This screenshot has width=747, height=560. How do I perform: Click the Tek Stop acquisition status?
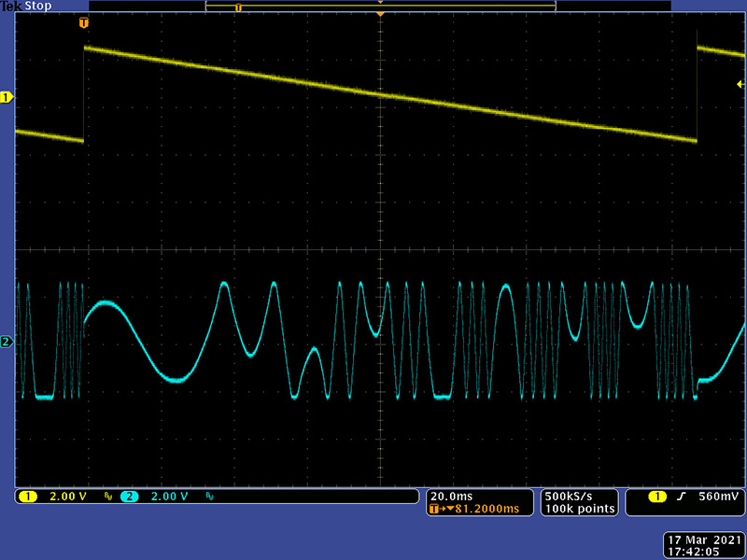(x=25, y=6)
